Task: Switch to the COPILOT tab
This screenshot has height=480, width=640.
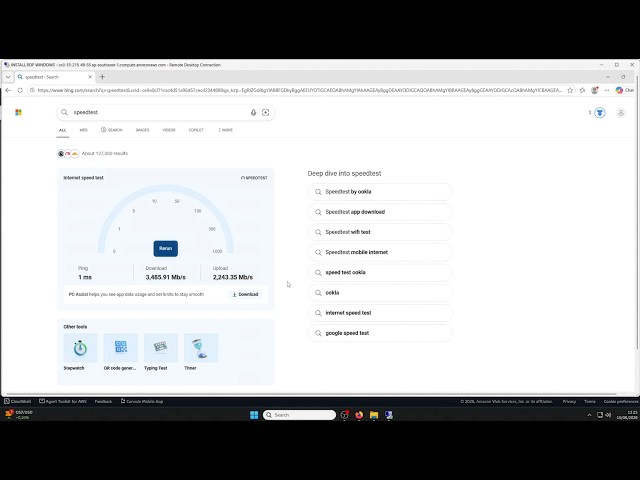Action: (x=196, y=130)
